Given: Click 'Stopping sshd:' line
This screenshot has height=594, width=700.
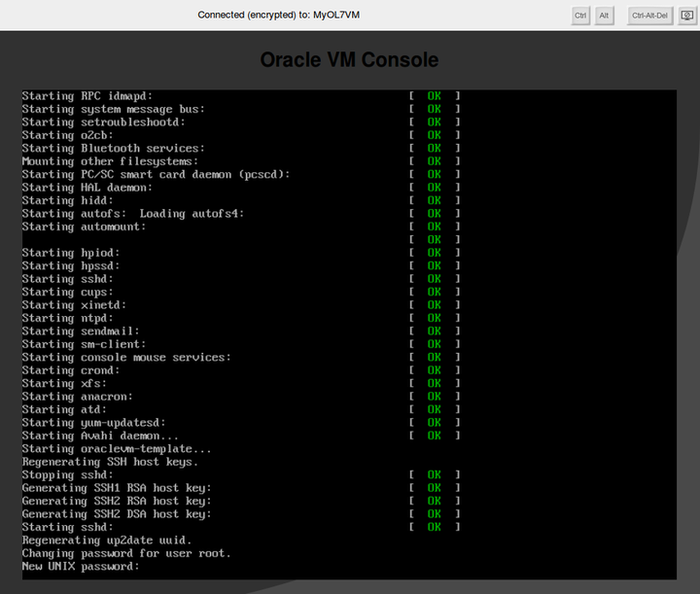Looking at the screenshot, I should click(68, 474).
